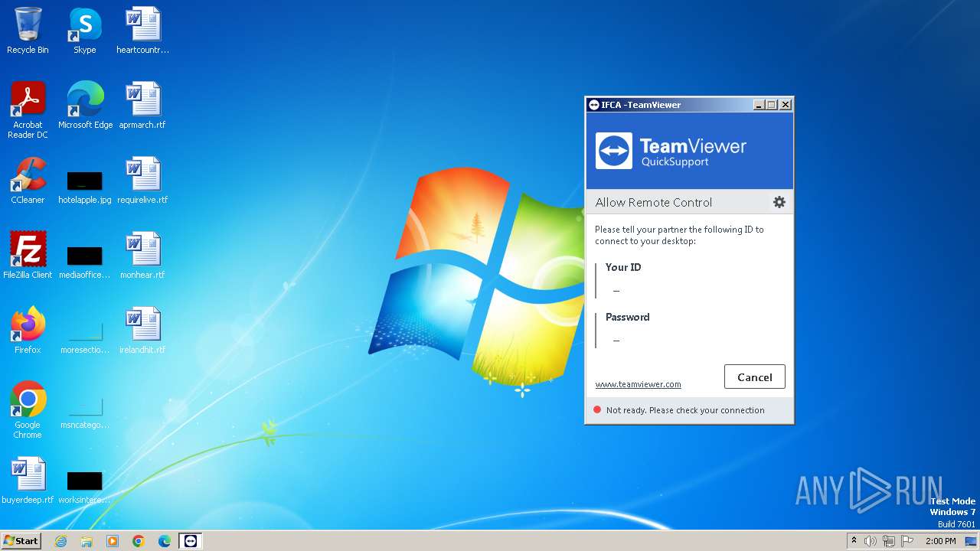Click the Password label in TeamViewer
This screenshot has height=551, width=980.
pyautogui.click(x=627, y=317)
